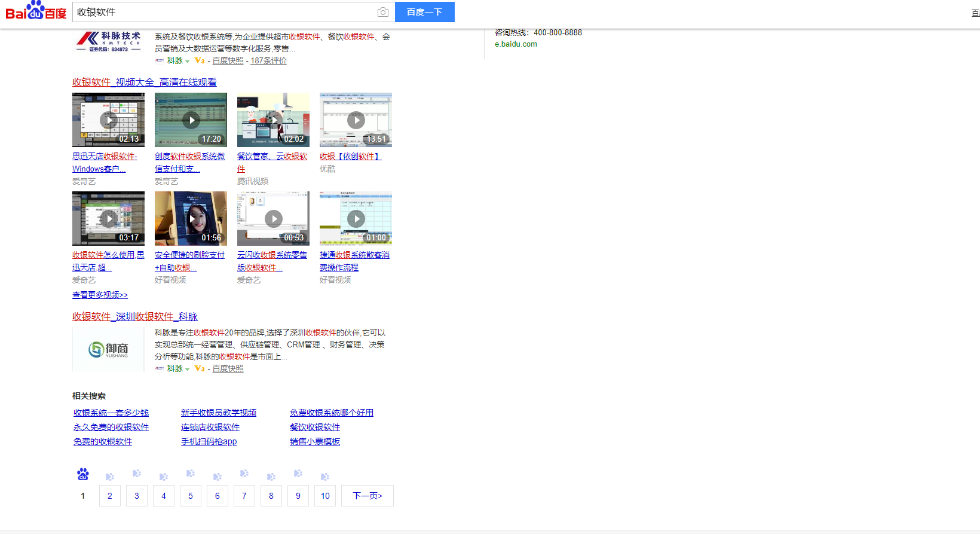Screen dimensions: 980x534
Task: Search related 永久免费的收银软件
Action: [111, 427]
